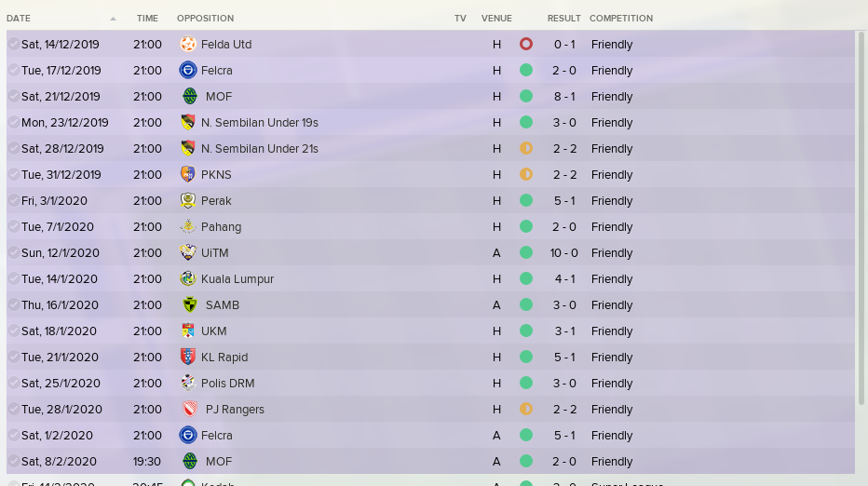Click the PKNS team badge

tap(188, 174)
